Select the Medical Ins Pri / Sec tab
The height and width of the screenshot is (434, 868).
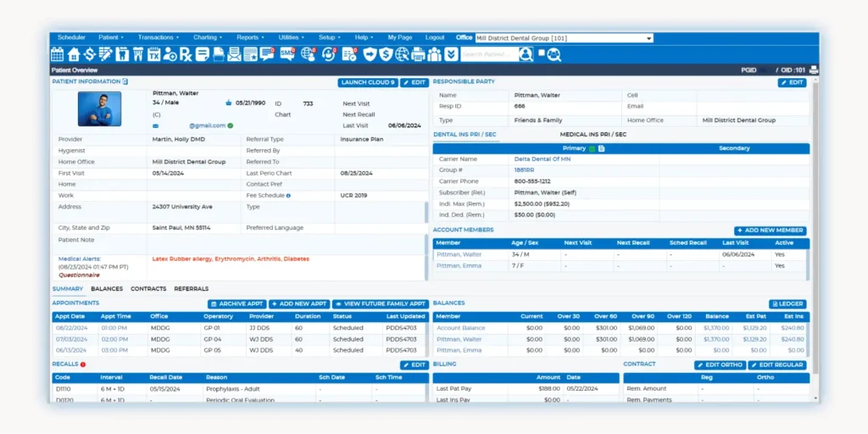[593, 135]
